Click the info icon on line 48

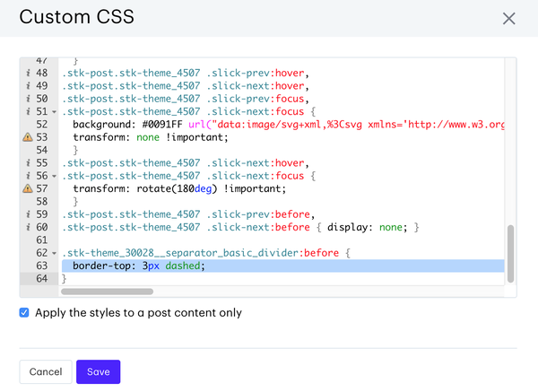[x=28, y=73]
